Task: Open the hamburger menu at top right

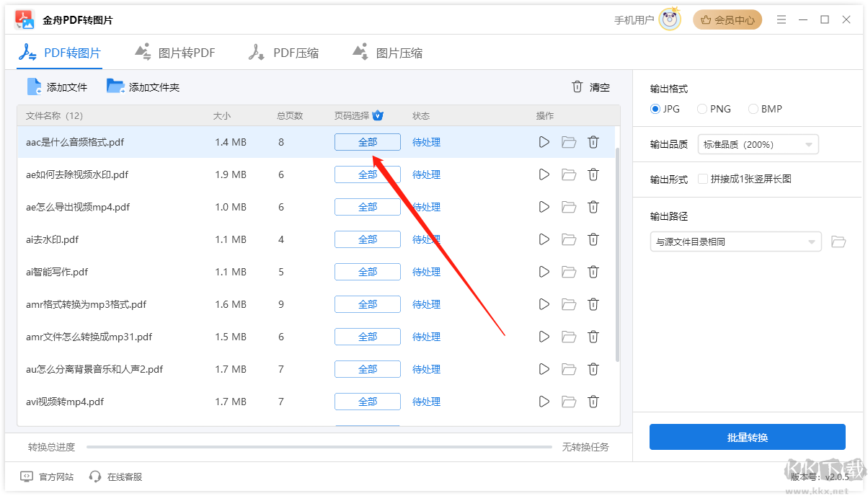Action: (x=781, y=19)
